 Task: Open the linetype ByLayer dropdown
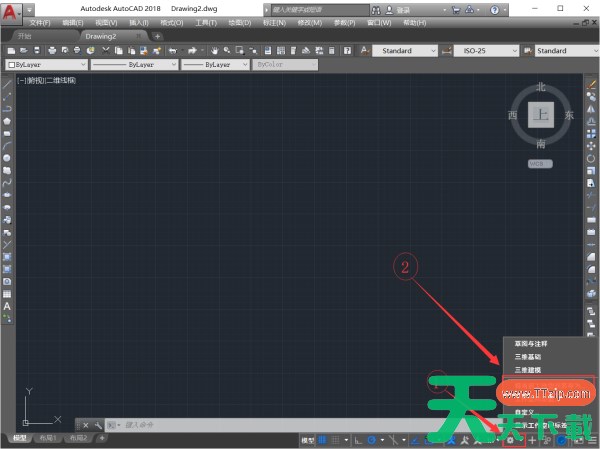pos(134,65)
